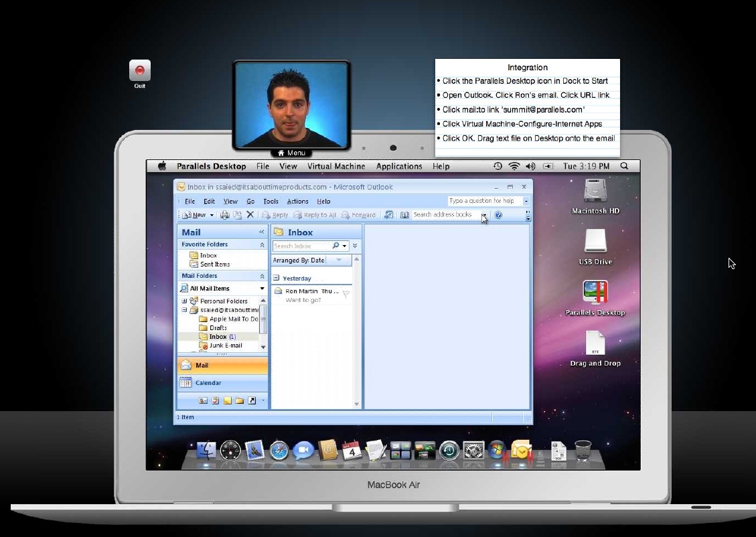The height and width of the screenshot is (537, 756).
Task: Switch to Calendar in navigation pane
Action: [x=223, y=383]
